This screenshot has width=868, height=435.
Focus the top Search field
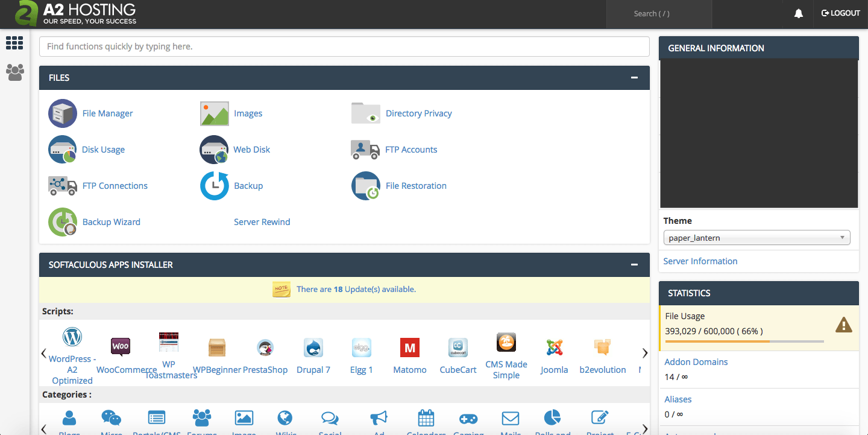point(658,14)
